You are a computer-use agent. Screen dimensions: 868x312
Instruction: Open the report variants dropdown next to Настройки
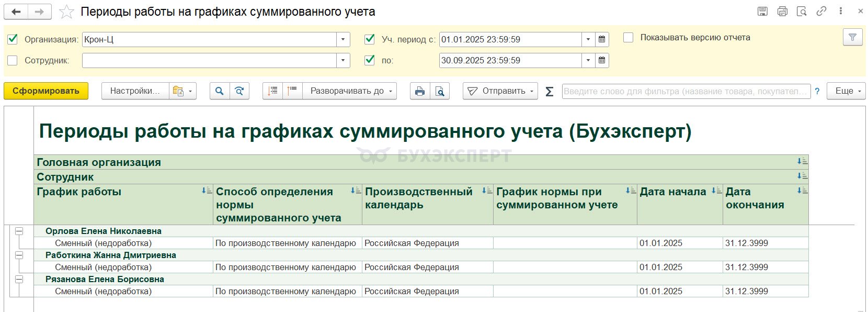[182, 91]
